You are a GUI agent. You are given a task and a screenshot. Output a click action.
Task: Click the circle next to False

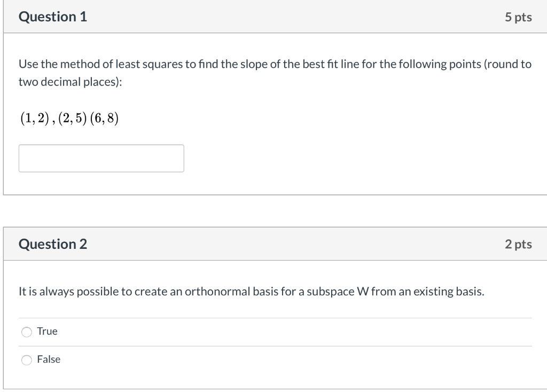tap(26, 359)
